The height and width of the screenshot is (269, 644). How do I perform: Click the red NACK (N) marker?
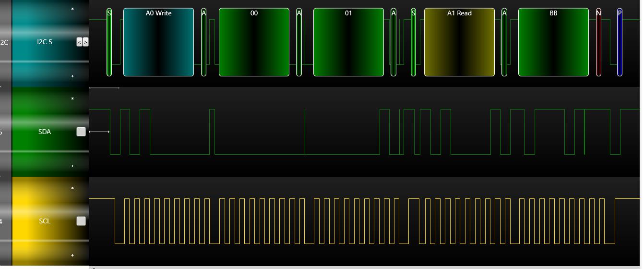(x=598, y=42)
